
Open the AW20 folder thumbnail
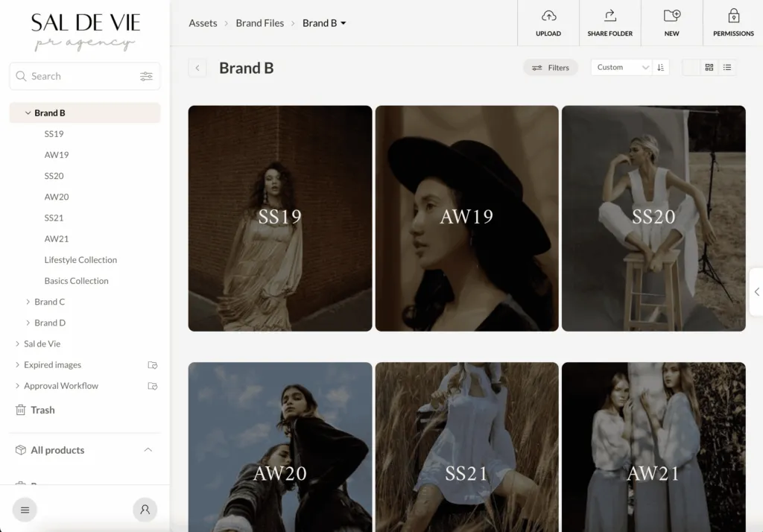point(280,447)
